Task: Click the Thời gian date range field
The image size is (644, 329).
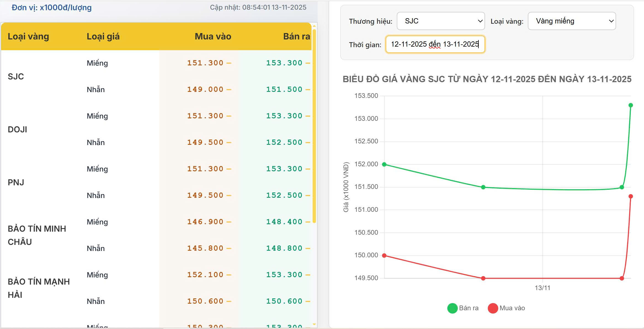Action: point(435,44)
